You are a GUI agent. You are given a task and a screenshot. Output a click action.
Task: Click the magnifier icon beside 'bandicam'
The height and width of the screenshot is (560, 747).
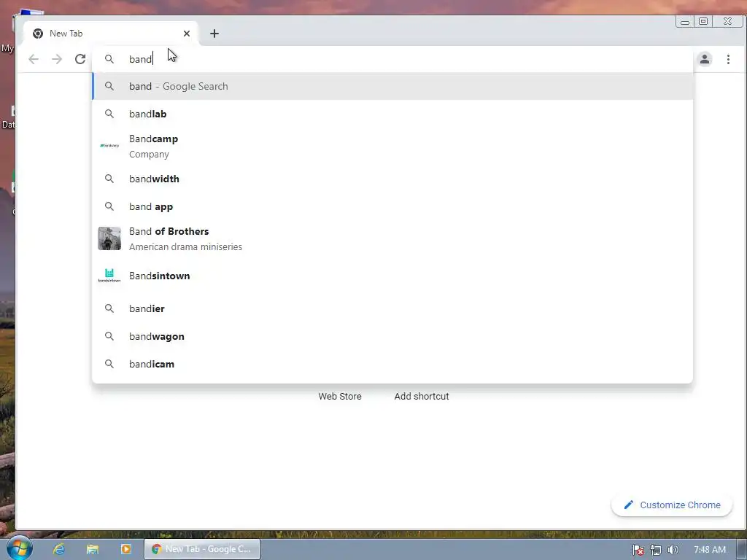pos(109,364)
